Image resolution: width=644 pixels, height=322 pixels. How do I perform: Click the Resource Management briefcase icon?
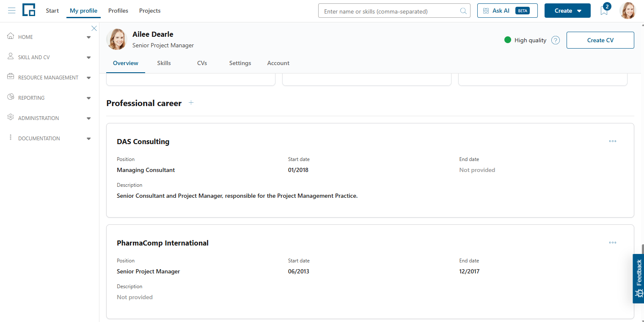pyautogui.click(x=11, y=77)
